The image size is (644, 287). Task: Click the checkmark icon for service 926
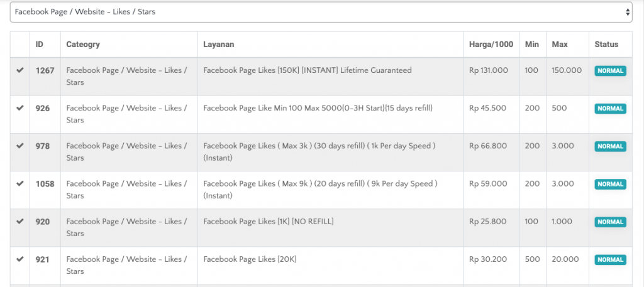pyautogui.click(x=20, y=108)
